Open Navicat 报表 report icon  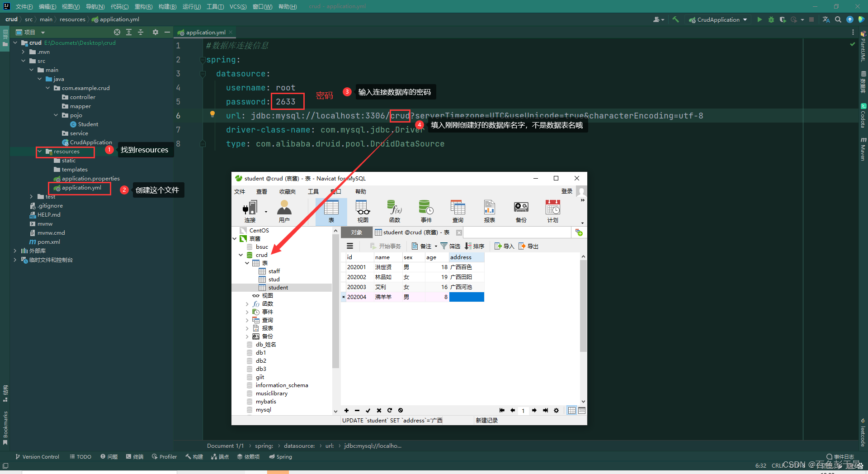490,211
